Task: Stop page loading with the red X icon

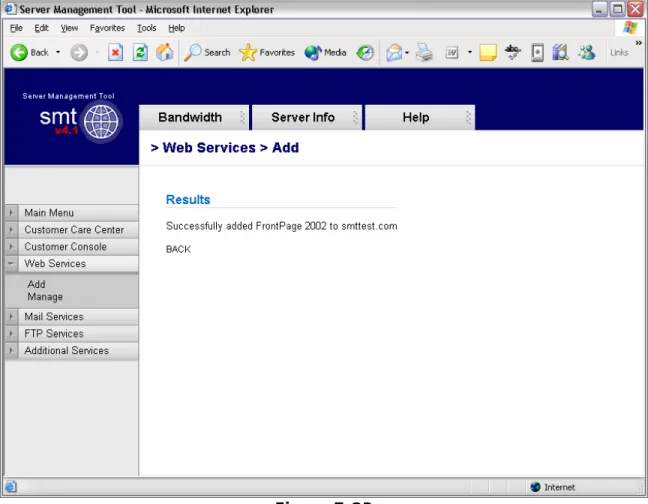Action: point(115,52)
